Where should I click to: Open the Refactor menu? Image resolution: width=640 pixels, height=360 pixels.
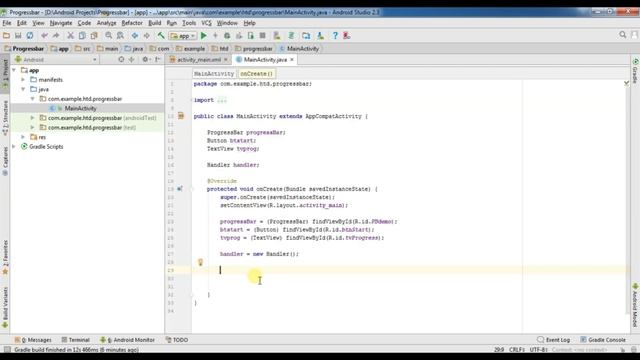(x=132, y=23)
